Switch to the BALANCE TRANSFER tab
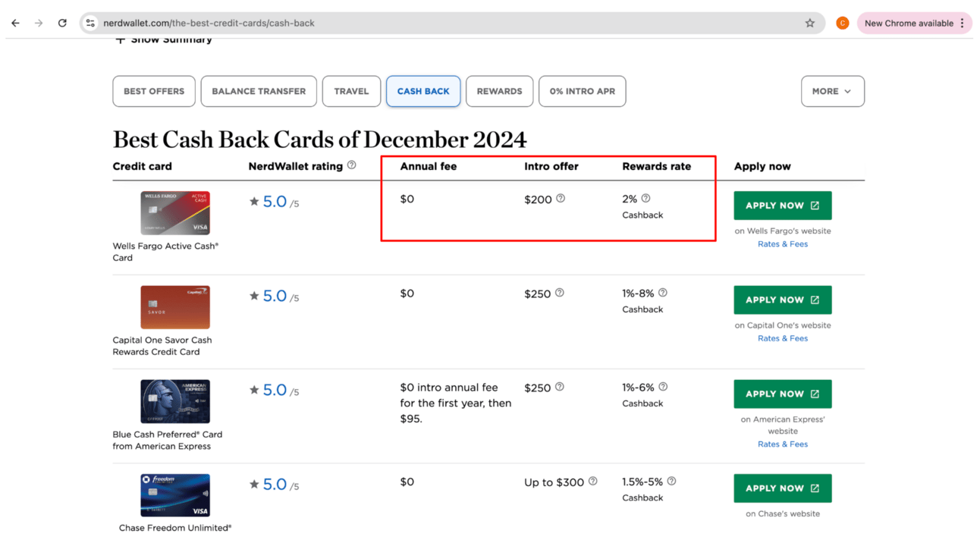The image size is (980, 543). [259, 91]
